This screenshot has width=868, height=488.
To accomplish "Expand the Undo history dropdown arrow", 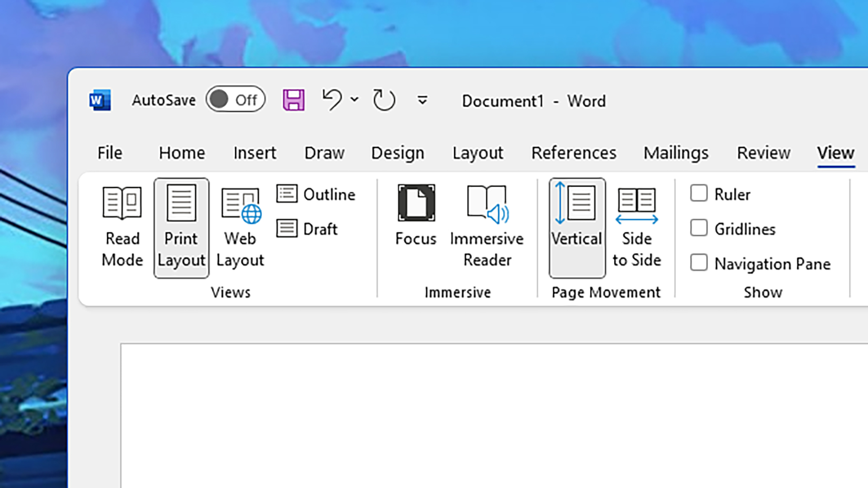I will [355, 100].
